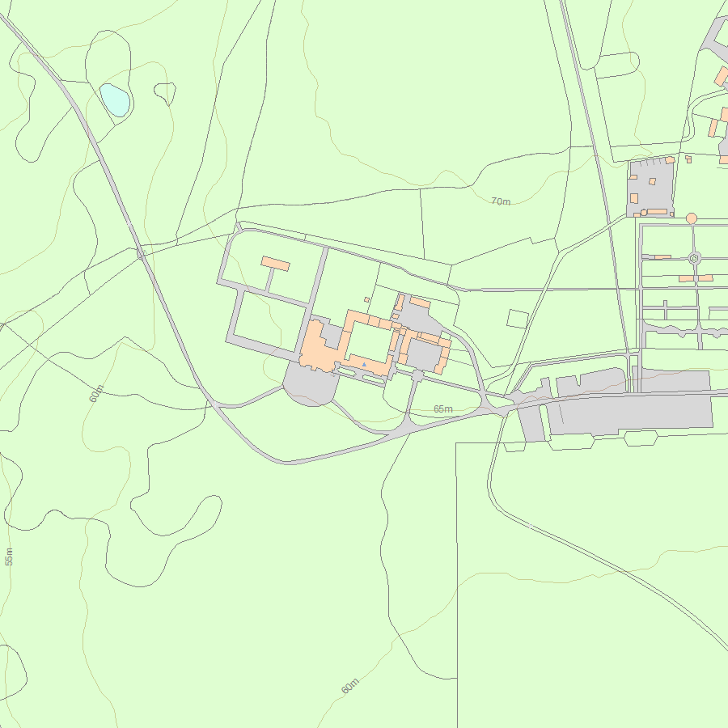This screenshot has width=728, height=728.
Task: Select the grey semicircular forecourt below main building
Action: click(311, 384)
